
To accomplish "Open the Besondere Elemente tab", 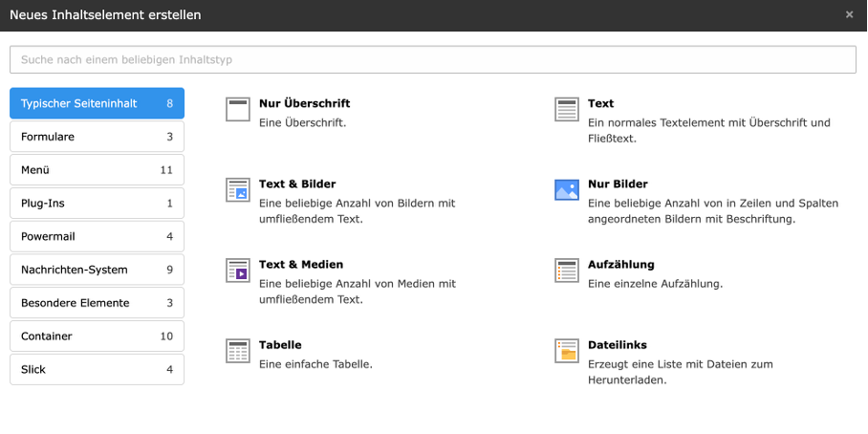I will (x=97, y=303).
